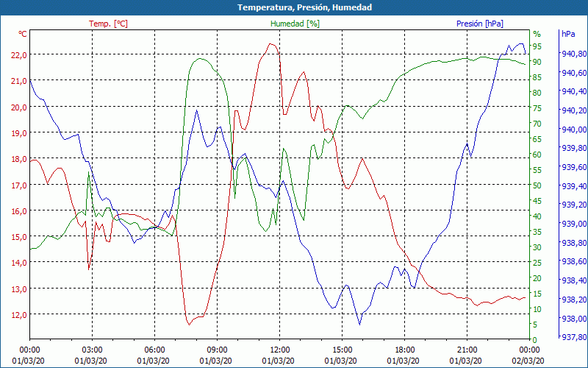Click the 16,0 temperature axis value
Image resolution: width=588 pixels, height=368 pixels.
tap(19, 211)
